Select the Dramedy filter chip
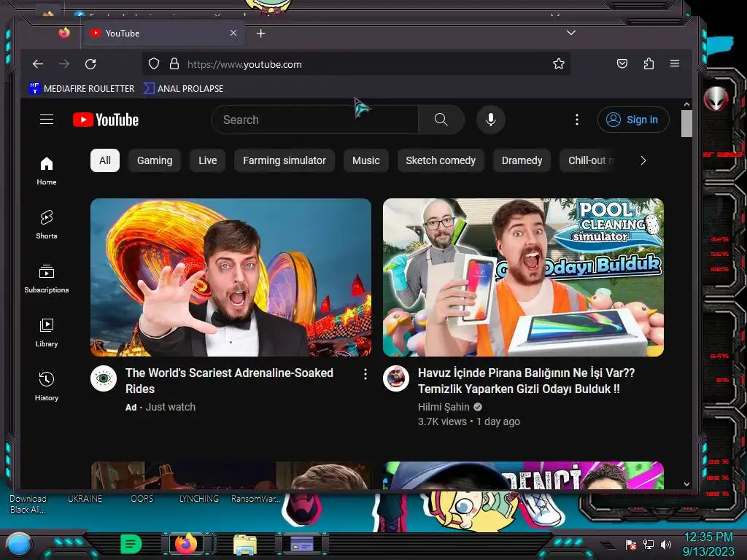Screen dimensions: 747x560 click(522, 160)
